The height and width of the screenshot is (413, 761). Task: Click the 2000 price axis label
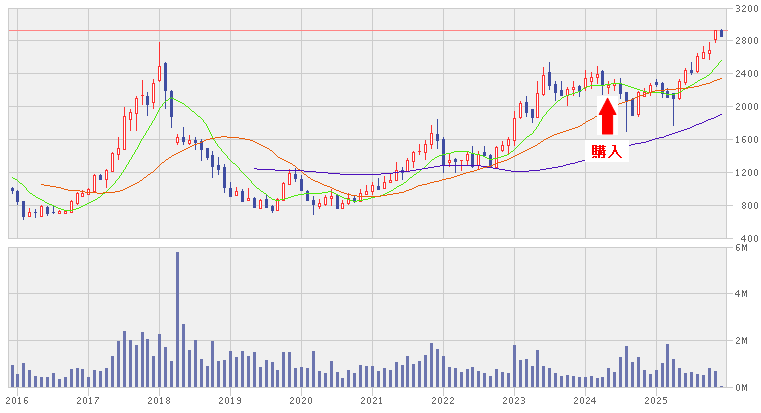(743, 107)
